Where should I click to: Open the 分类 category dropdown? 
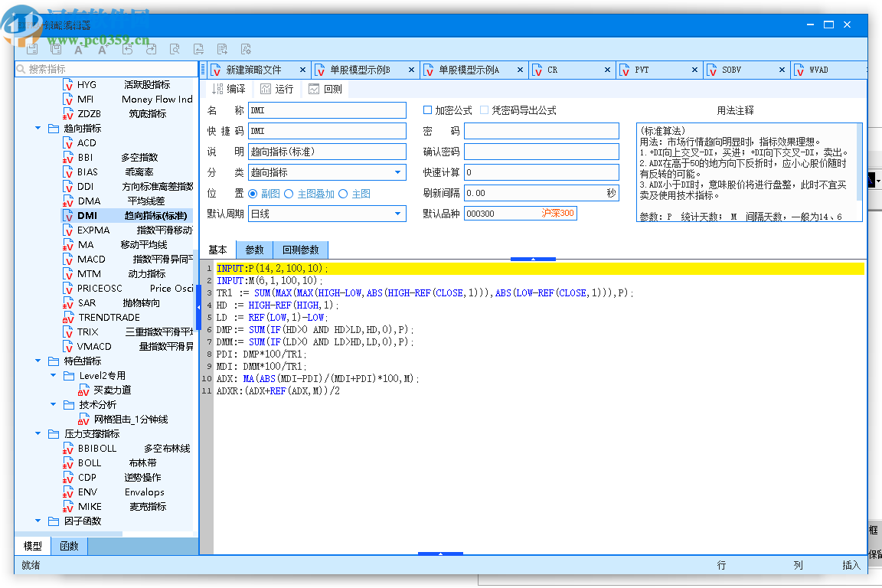pyautogui.click(x=398, y=172)
